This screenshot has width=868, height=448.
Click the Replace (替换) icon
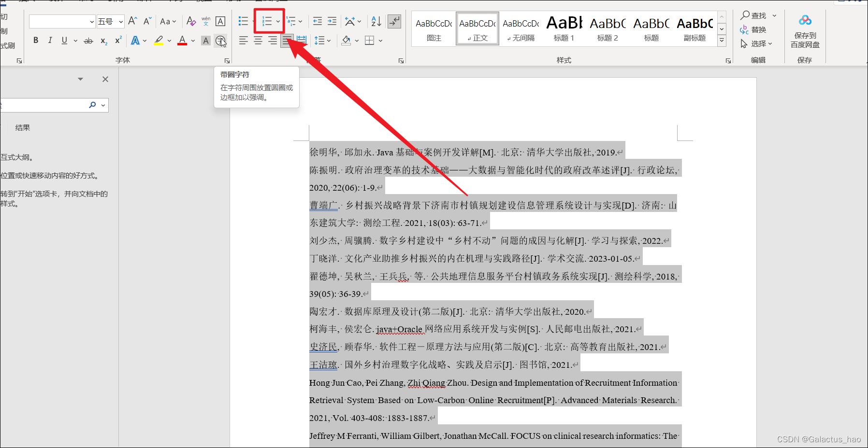[744, 30]
